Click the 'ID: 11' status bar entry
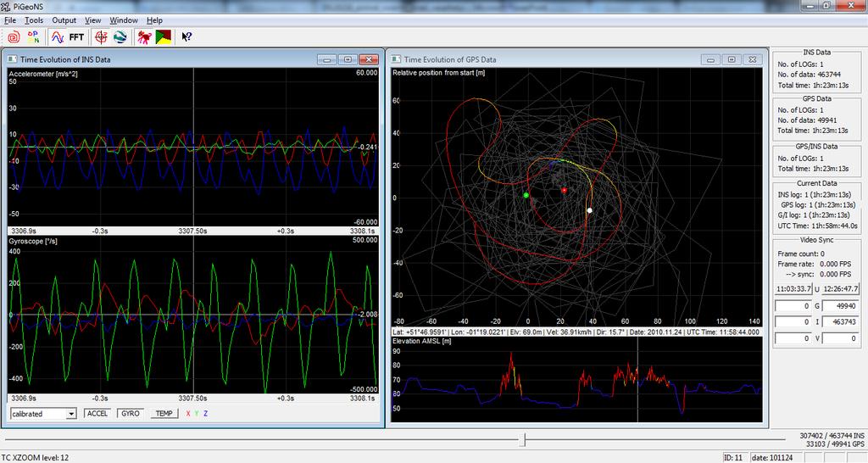 tap(733, 457)
